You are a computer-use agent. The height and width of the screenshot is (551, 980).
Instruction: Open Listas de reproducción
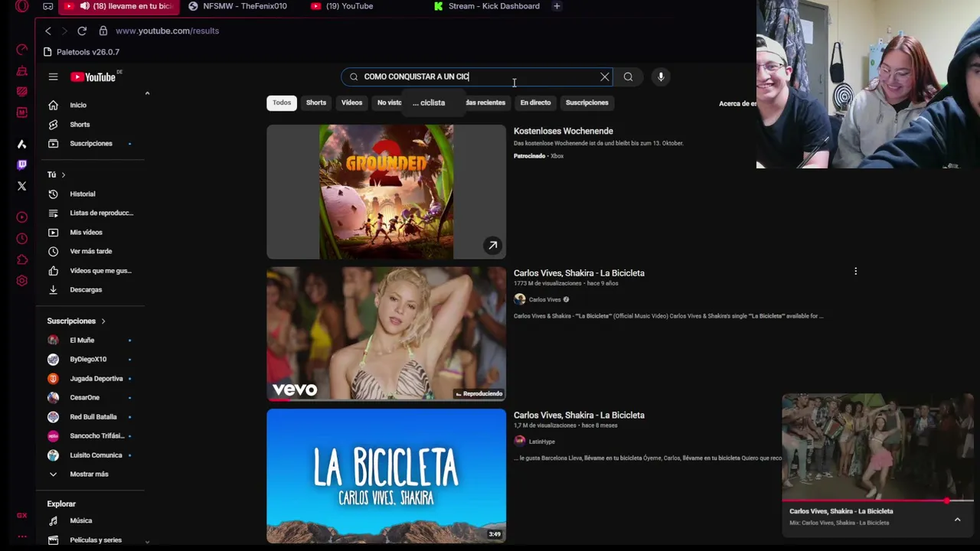click(90, 213)
